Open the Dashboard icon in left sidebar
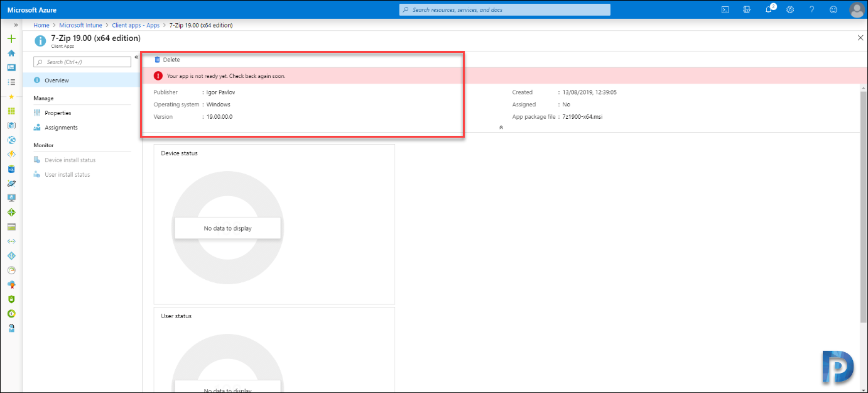 [11, 67]
